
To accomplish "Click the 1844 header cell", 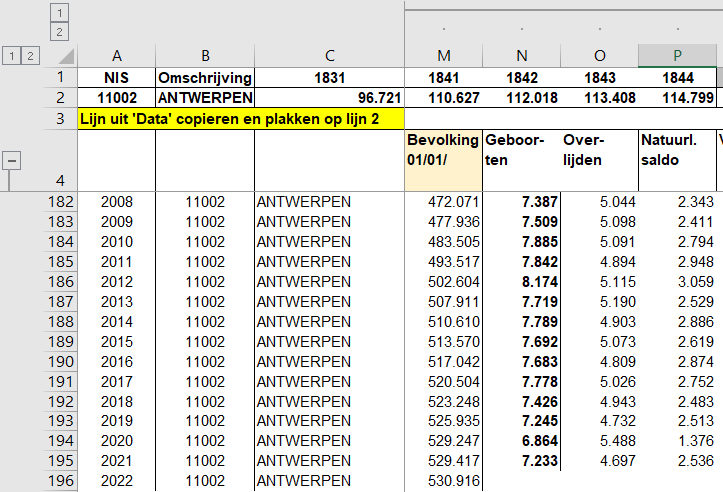I will pos(677,77).
